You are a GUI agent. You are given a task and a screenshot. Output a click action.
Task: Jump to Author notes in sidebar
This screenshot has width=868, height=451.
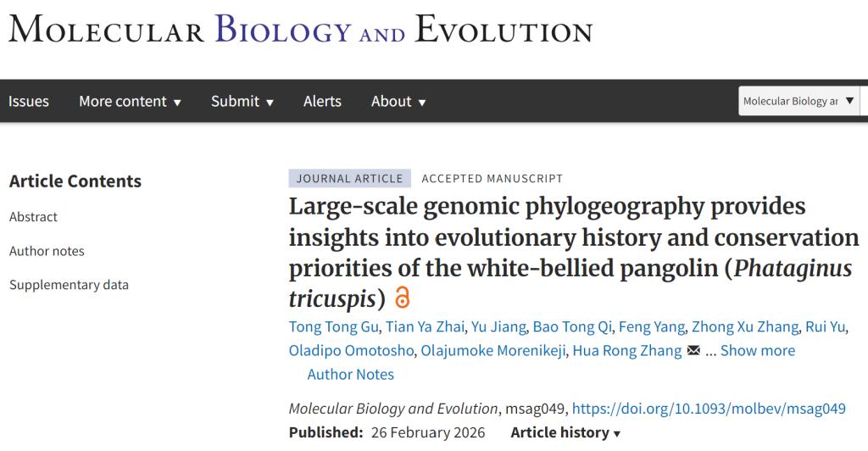pos(47,251)
